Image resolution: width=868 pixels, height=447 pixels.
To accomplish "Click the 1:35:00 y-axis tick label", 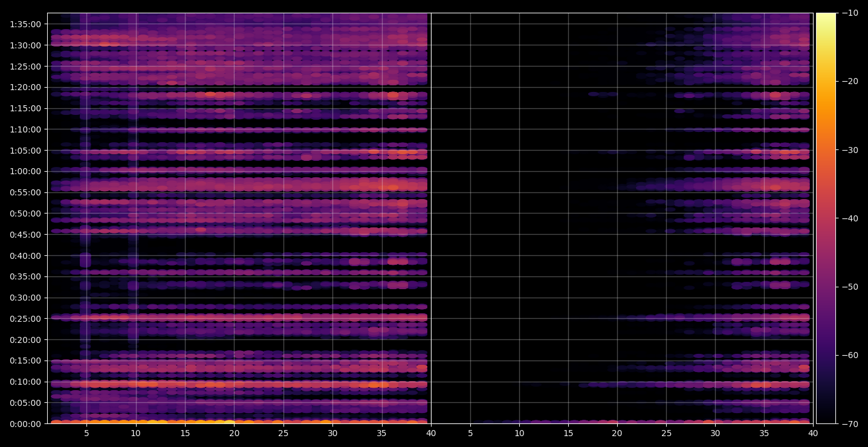I will (x=25, y=25).
